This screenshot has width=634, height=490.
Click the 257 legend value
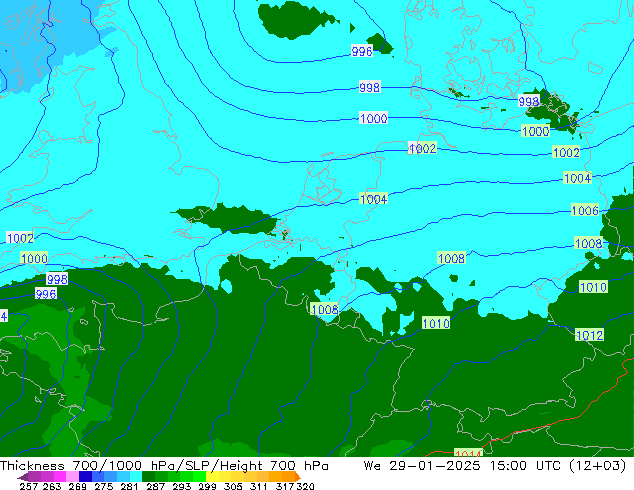pos(28,486)
